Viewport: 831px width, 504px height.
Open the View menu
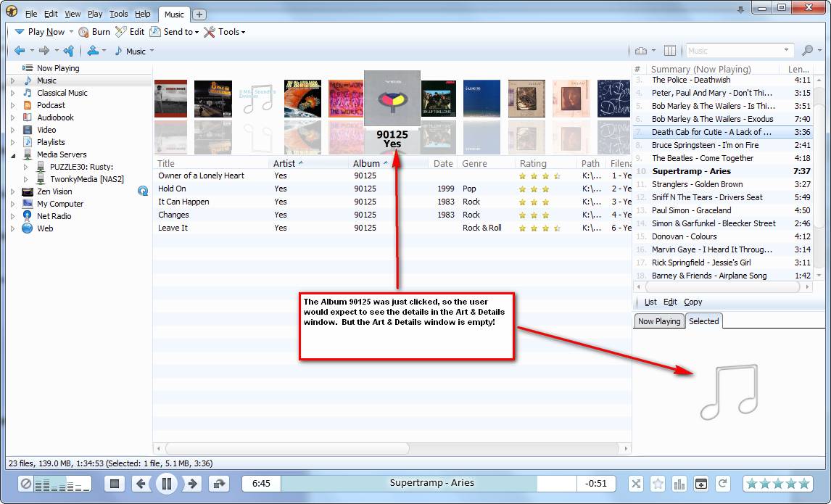tap(73, 14)
